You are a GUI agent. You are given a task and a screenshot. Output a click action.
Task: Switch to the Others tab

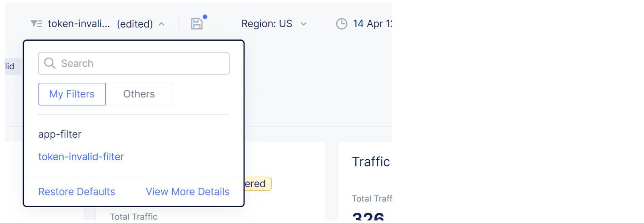point(139,94)
